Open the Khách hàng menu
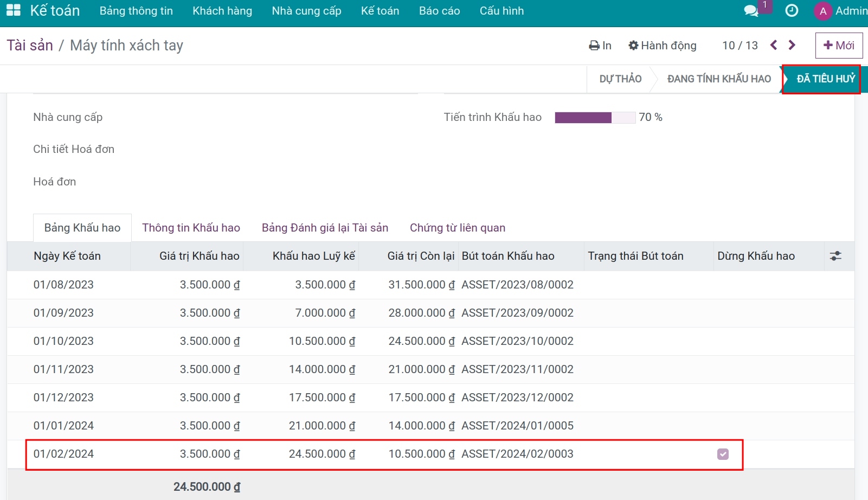 222,11
